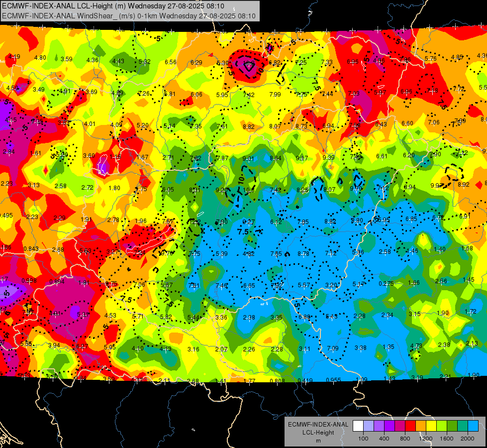
Task: Click the grid value '1.80'
Action: pyautogui.click(x=114, y=188)
